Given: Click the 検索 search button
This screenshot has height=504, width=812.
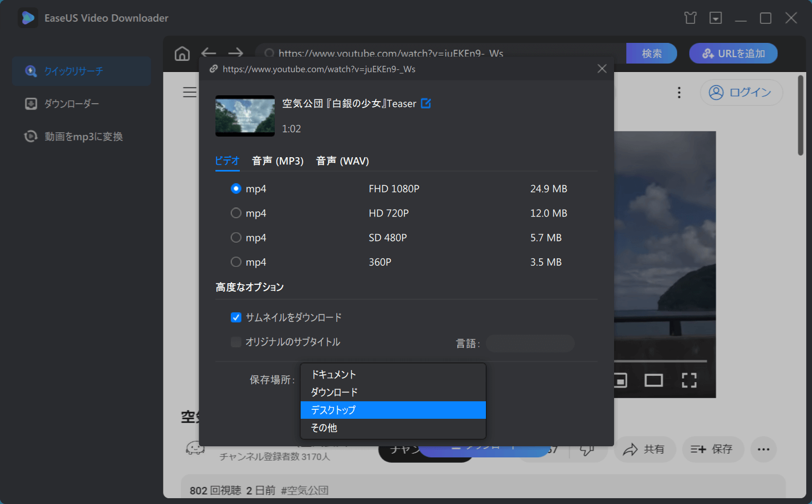Looking at the screenshot, I should 652,53.
